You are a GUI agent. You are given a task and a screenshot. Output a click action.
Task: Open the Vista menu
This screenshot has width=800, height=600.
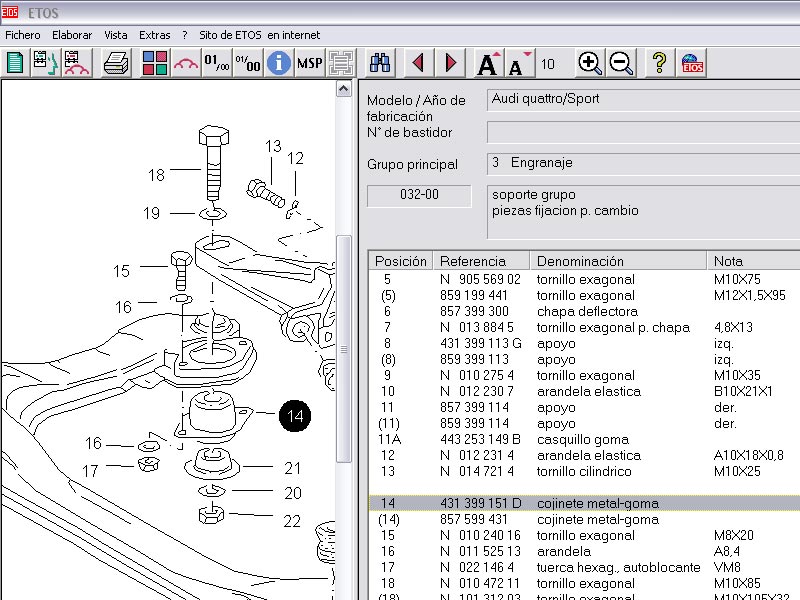(x=116, y=35)
